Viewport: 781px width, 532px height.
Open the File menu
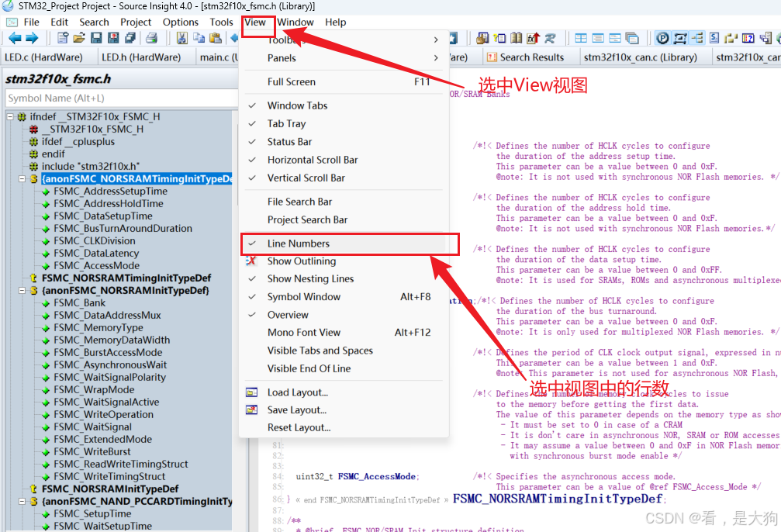[x=31, y=22]
